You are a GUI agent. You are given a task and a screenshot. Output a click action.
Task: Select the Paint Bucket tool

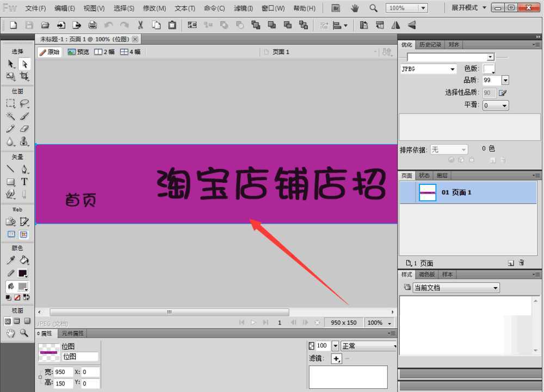[x=24, y=260]
